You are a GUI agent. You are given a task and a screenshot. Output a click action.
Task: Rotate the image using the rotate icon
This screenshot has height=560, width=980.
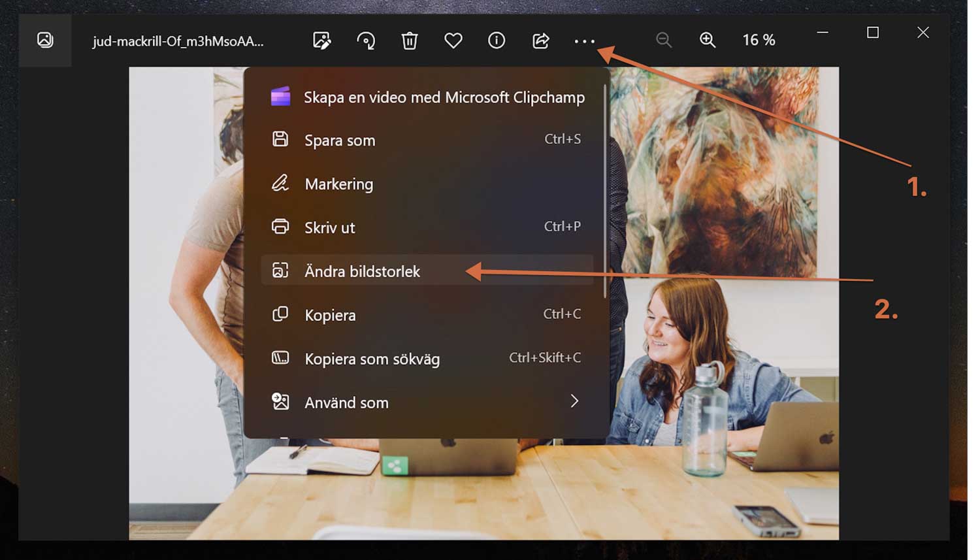coord(366,41)
